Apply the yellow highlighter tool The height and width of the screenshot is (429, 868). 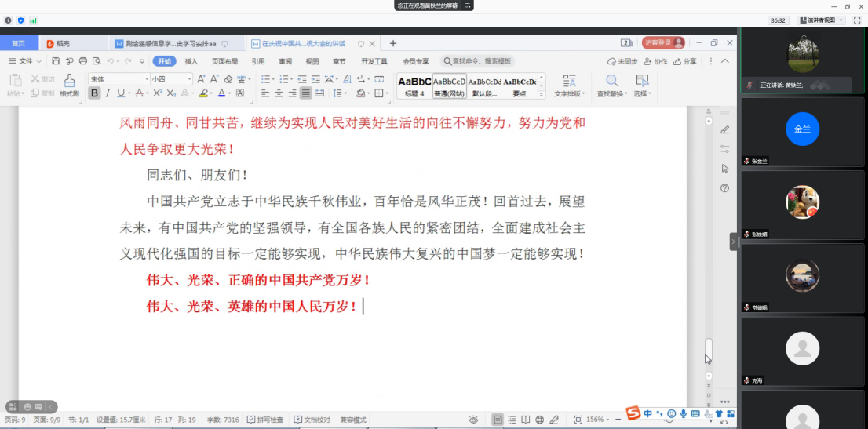[x=202, y=93]
